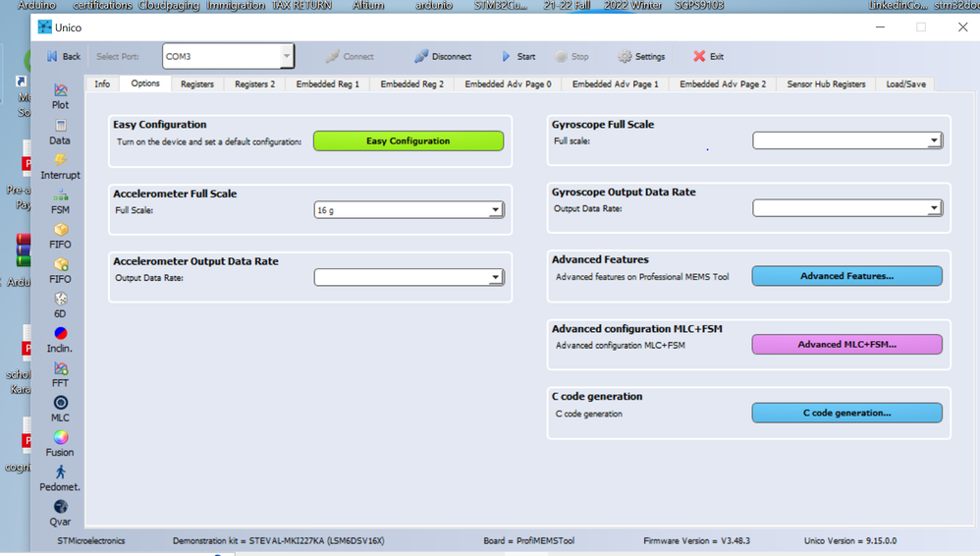Open the Qvar tool
The height and width of the screenshot is (556, 980).
pyautogui.click(x=60, y=513)
